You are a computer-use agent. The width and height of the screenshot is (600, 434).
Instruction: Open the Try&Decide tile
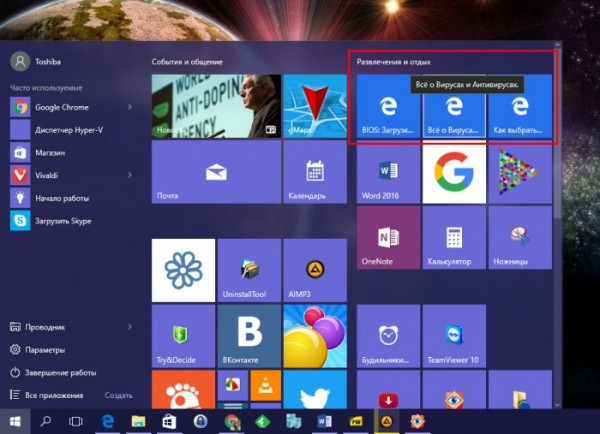click(x=183, y=336)
